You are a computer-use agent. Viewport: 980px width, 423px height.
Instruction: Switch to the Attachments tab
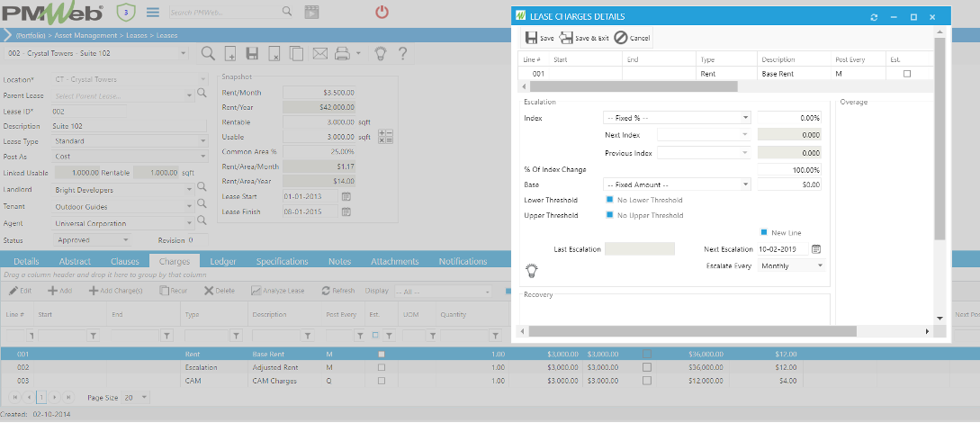tap(394, 261)
